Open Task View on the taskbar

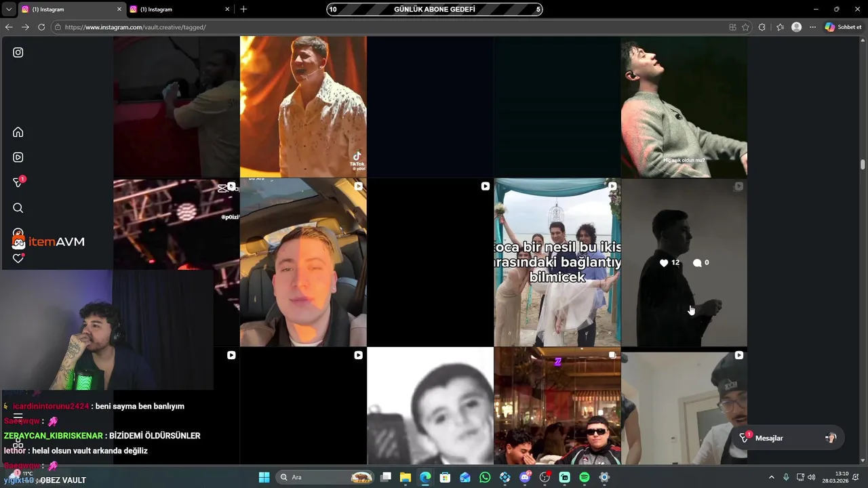[x=386, y=477]
